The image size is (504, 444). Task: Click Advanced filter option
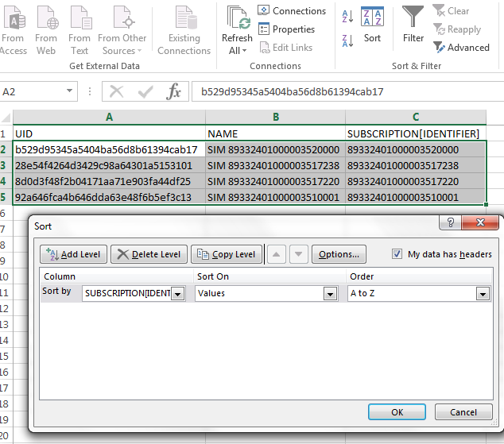[x=461, y=48]
